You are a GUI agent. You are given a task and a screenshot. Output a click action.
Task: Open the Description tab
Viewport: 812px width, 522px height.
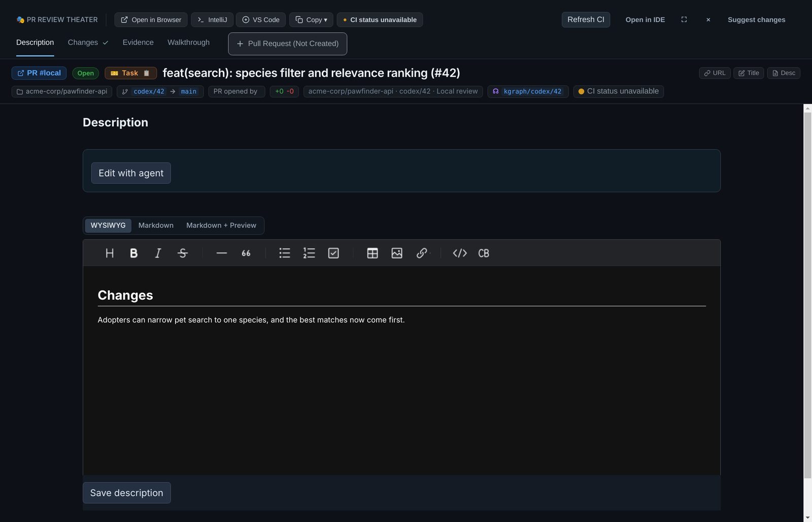point(35,43)
